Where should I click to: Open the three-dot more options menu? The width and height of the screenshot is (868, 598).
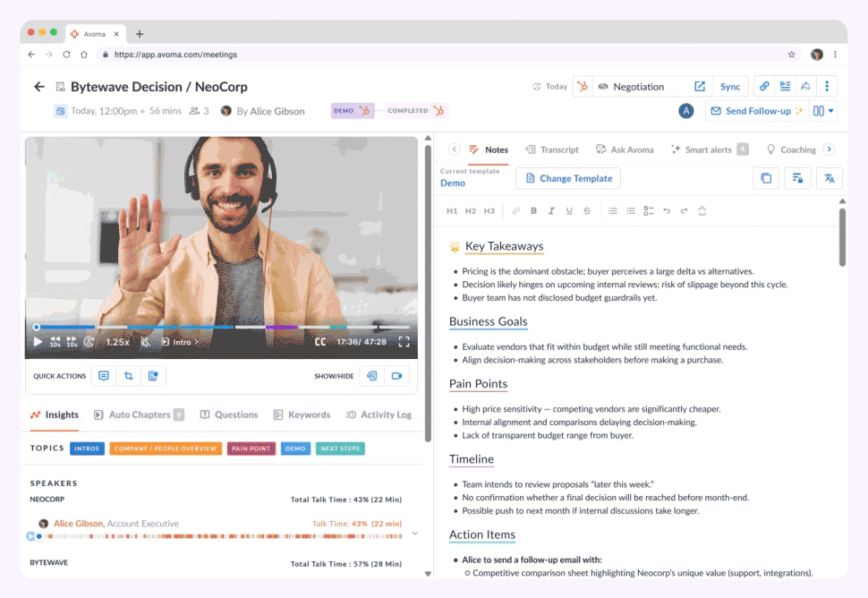tap(827, 86)
